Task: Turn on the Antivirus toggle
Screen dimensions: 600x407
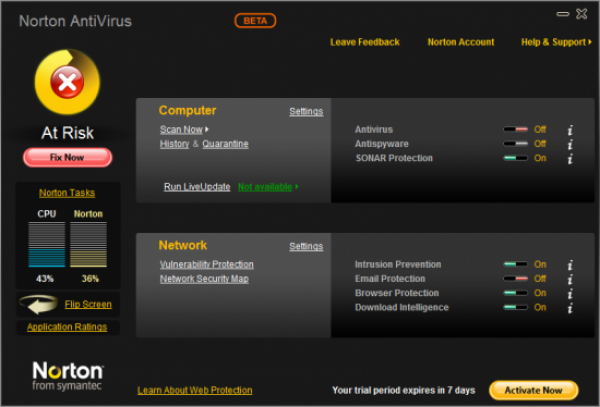Action: point(515,129)
